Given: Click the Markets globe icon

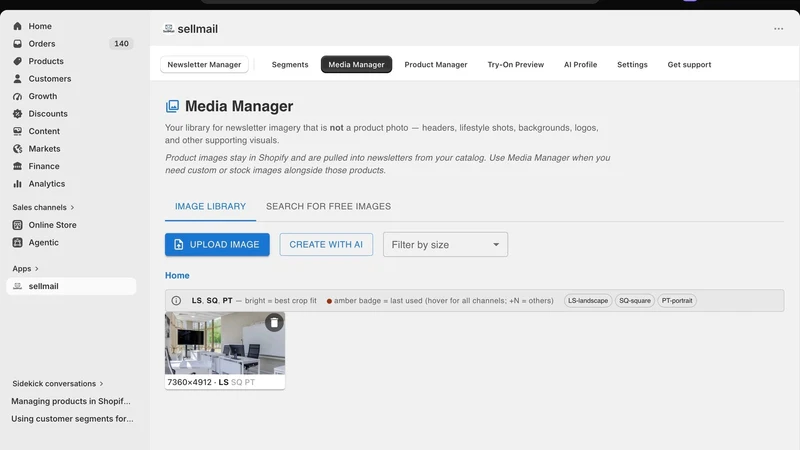Looking at the screenshot, I should (x=17, y=149).
